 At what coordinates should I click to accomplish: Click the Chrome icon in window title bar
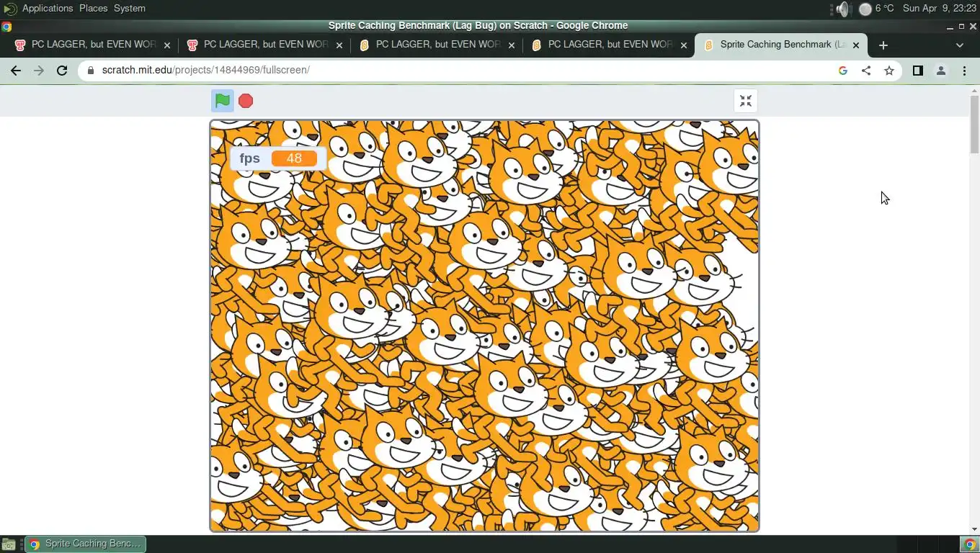[x=6, y=27]
